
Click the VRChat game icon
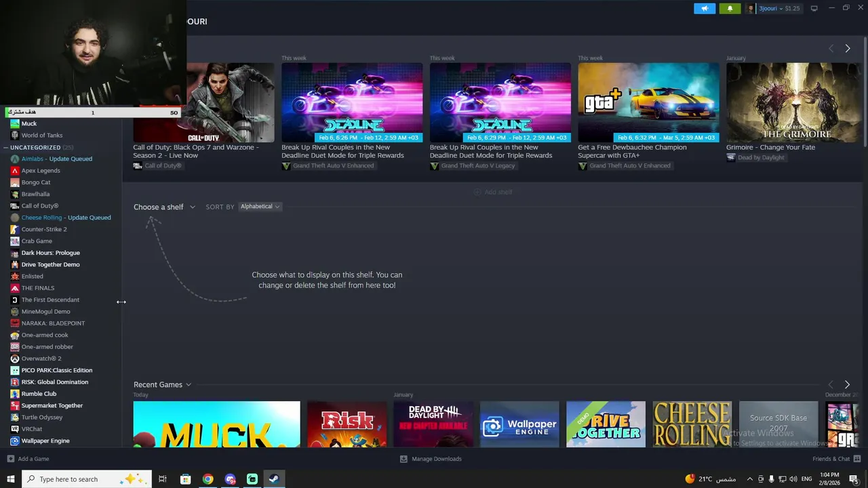click(x=15, y=429)
